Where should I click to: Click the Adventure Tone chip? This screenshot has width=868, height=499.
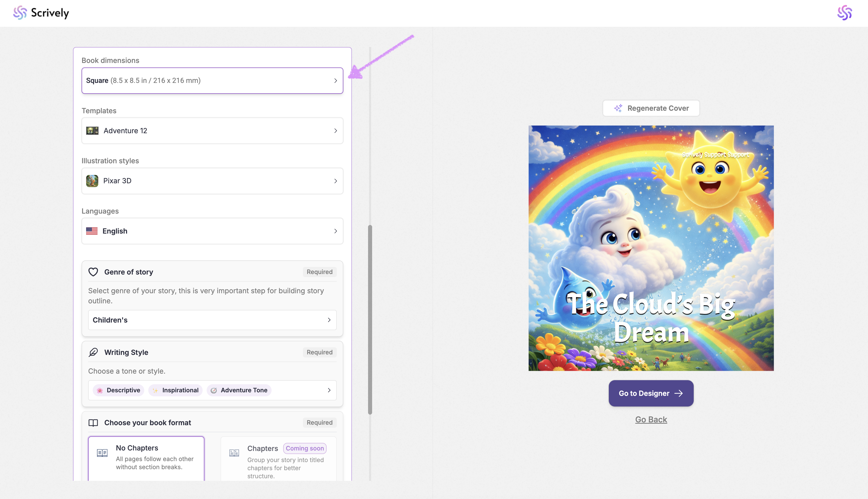tap(239, 390)
